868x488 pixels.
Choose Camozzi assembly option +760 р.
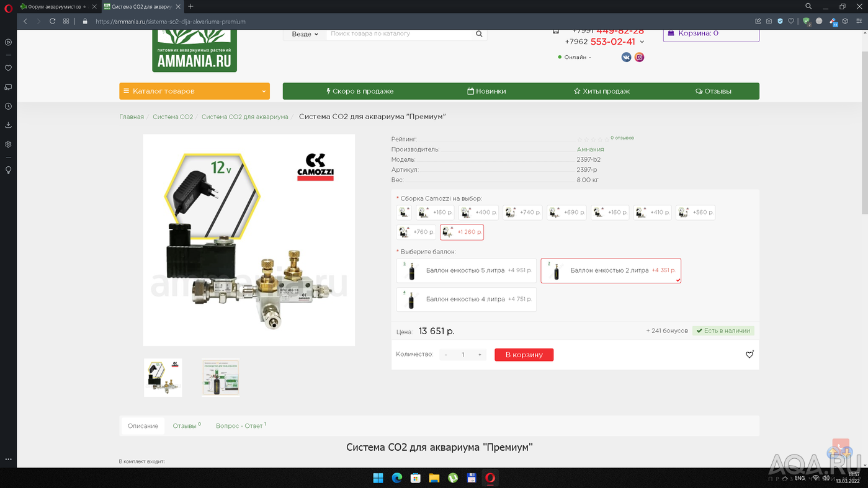click(x=416, y=232)
